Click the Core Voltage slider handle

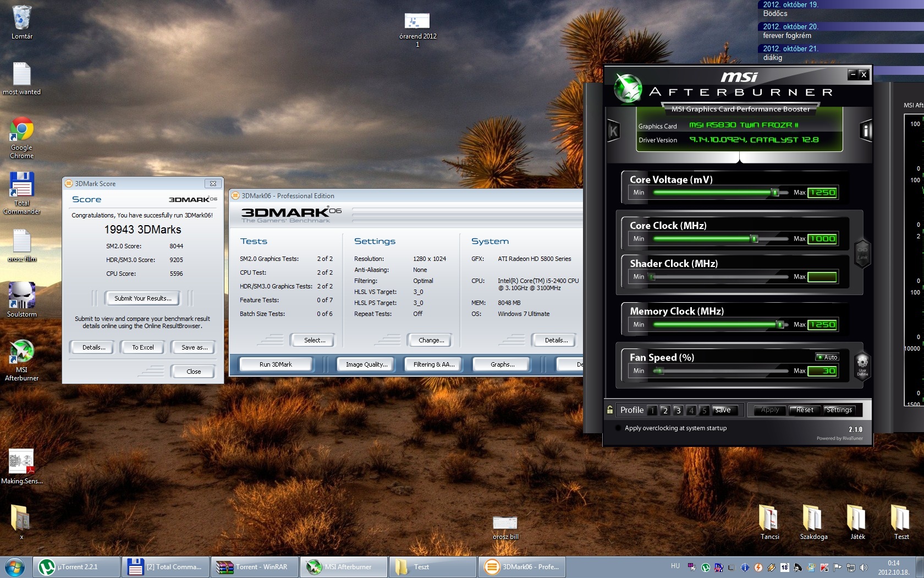[775, 192]
